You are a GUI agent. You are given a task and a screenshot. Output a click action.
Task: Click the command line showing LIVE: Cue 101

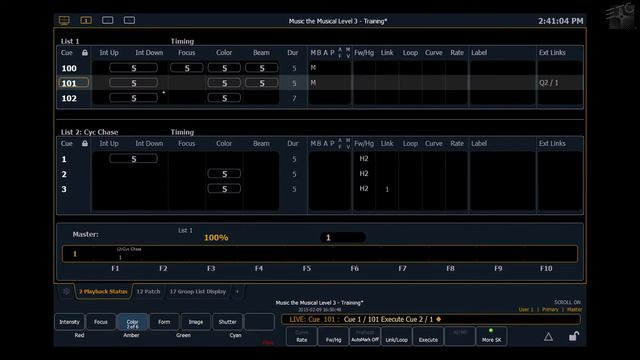click(x=431, y=320)
